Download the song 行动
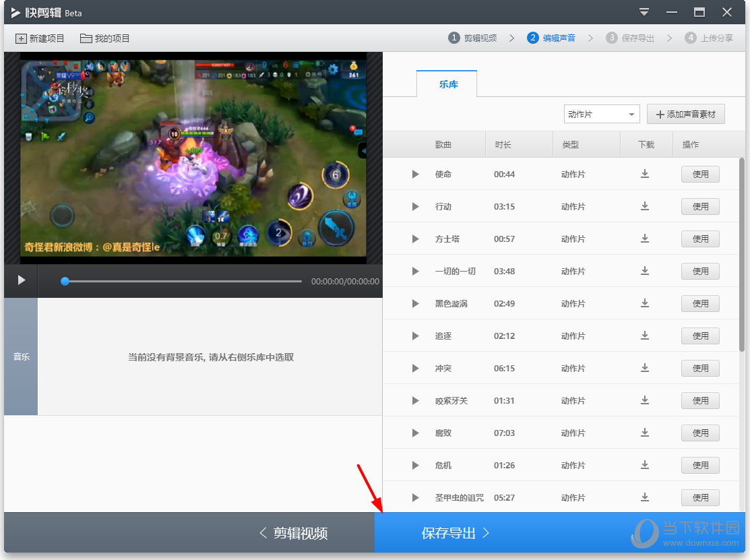750x560 pixels. point(645,206)
